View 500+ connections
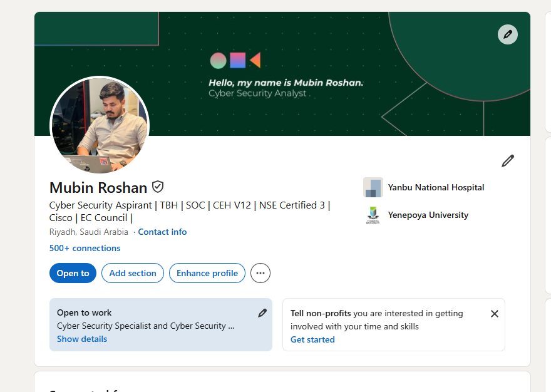 pos(85,248)
